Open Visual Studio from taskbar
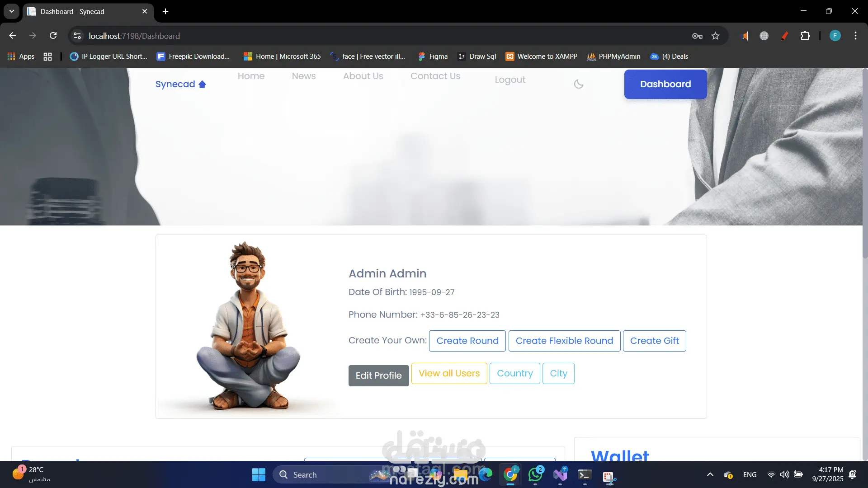 point(560,474)
